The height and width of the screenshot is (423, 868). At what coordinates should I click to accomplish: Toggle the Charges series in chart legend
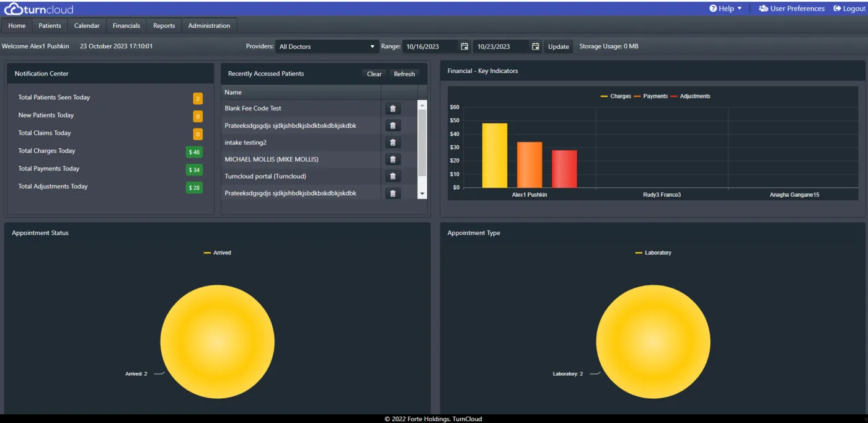[x=616, y=96]
